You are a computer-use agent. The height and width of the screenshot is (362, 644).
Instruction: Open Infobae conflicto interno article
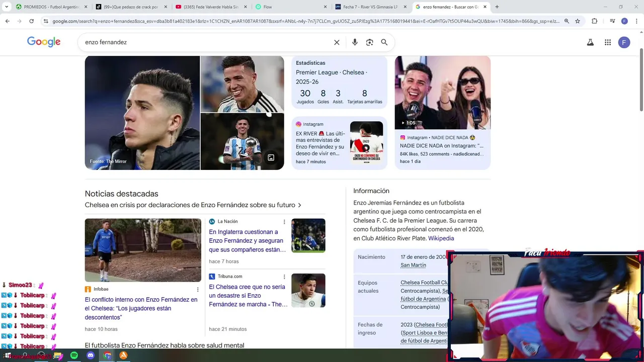tap(141, 308)
